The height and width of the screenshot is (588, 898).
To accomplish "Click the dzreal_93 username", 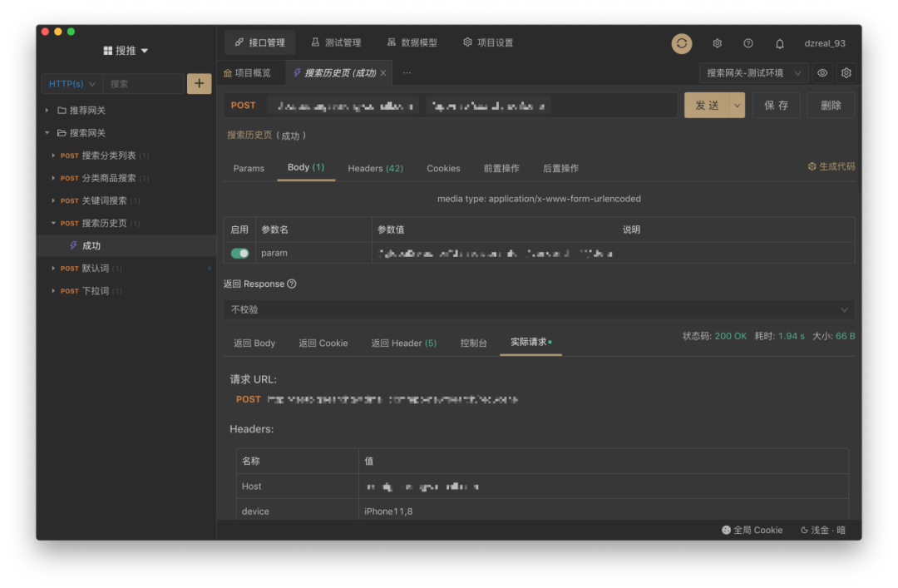I will (x=825, y=43).
